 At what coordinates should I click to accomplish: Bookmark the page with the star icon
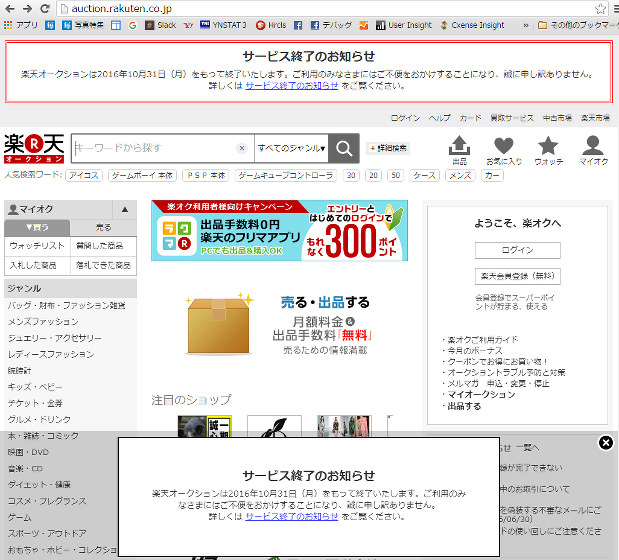click(x=601, y=8)
